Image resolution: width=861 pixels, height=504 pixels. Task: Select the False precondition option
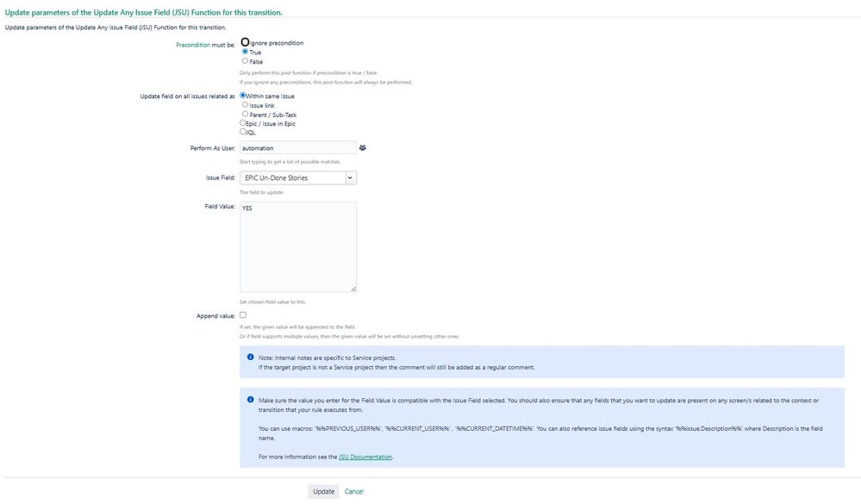[x=244, y=60]
